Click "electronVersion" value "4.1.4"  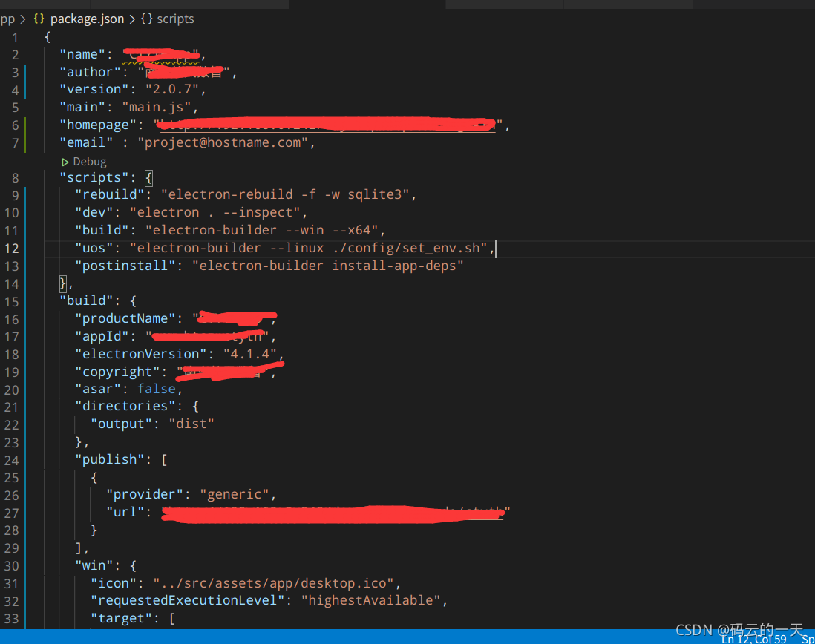click(x=250, y=354)
